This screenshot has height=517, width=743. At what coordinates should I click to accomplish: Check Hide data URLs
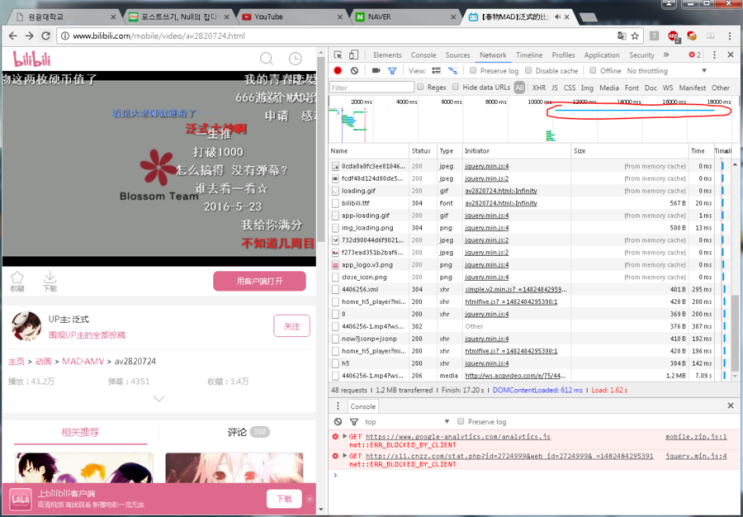click(455, 87)
